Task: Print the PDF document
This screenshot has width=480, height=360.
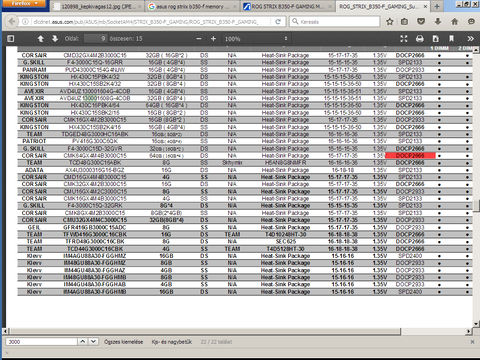Action: coord(420,39)
